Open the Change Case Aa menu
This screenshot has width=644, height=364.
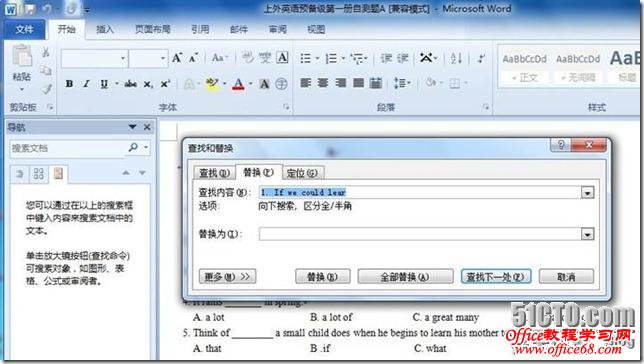219,58
